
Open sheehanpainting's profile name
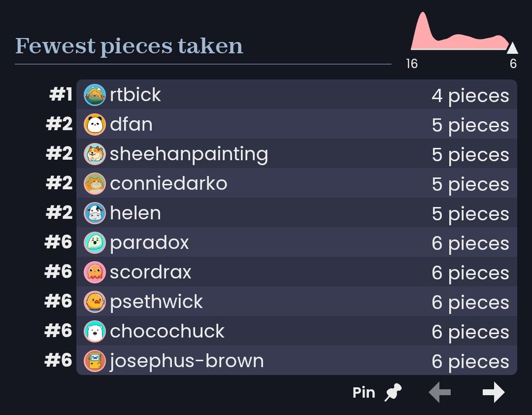(x=189, y=154)
